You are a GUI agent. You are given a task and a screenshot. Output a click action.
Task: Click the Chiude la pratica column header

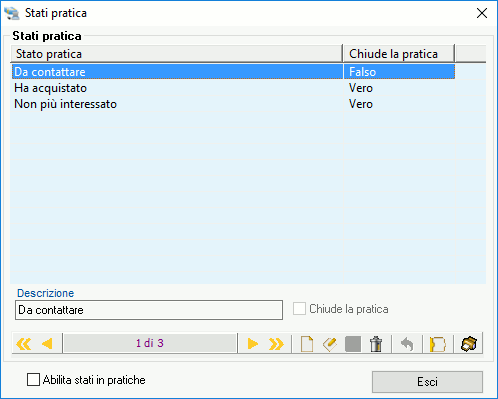point(399,54)
